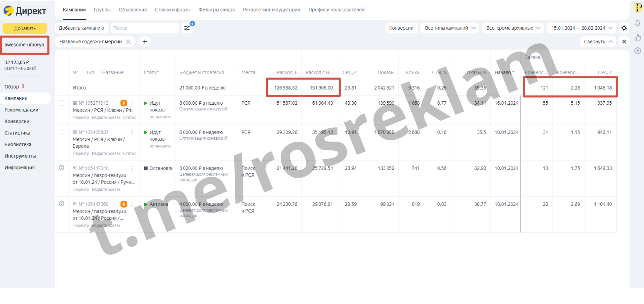The image size is (644, 304).
Task: Open the 'Все, кроме архивных' dropdown
Action: pyautogui.click(x=513, y=28)
